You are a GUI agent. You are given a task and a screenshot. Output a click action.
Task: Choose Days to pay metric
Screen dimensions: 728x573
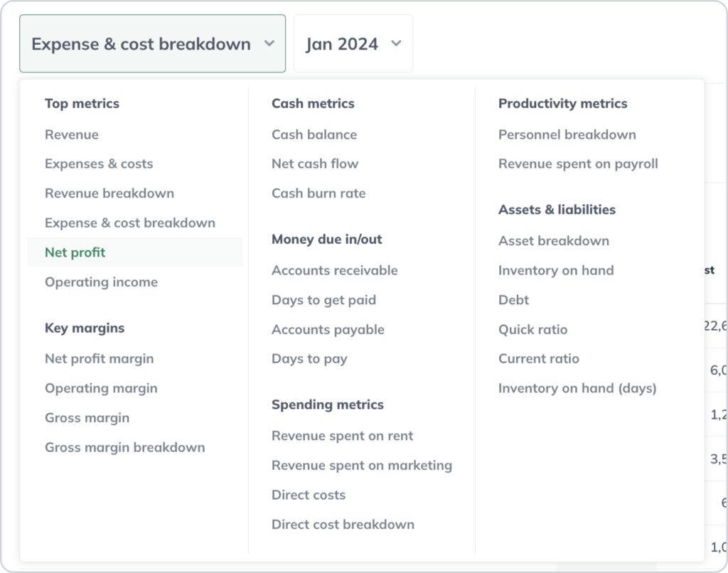[x=309, y=358]
